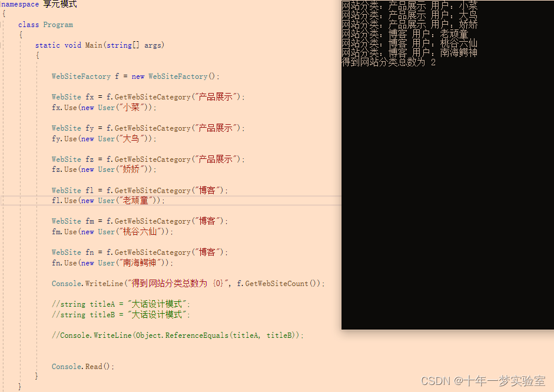
Task: Click console output line ending "用户: 娇娇"
Action: [x=410, y=24]
